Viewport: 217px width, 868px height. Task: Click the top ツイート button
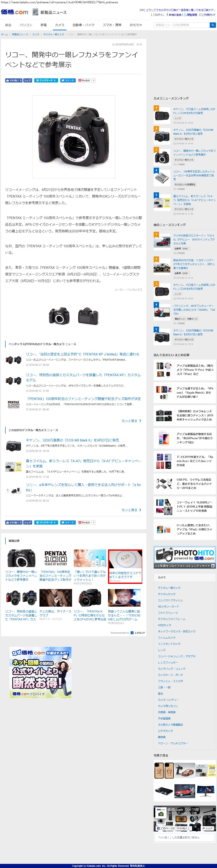click(68, 81)
